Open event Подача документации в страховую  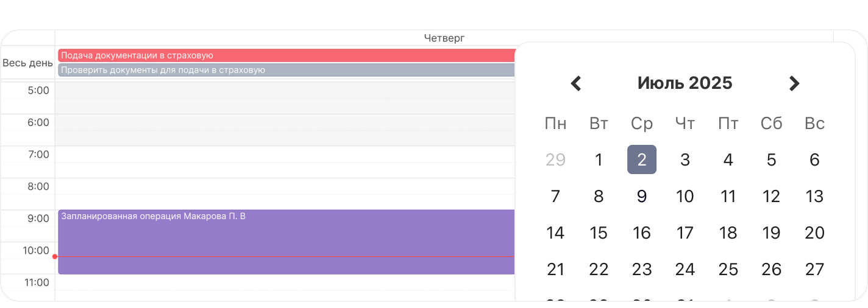[x=286, y=55]
